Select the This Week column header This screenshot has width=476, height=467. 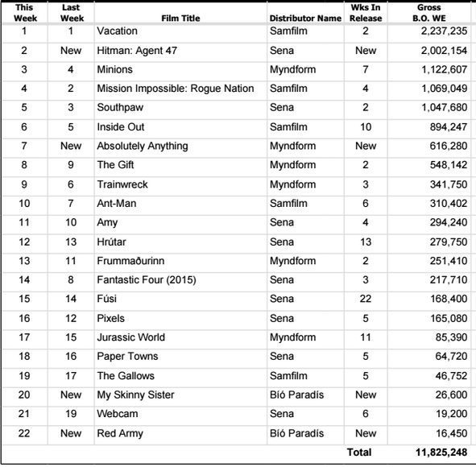(25, 13)
